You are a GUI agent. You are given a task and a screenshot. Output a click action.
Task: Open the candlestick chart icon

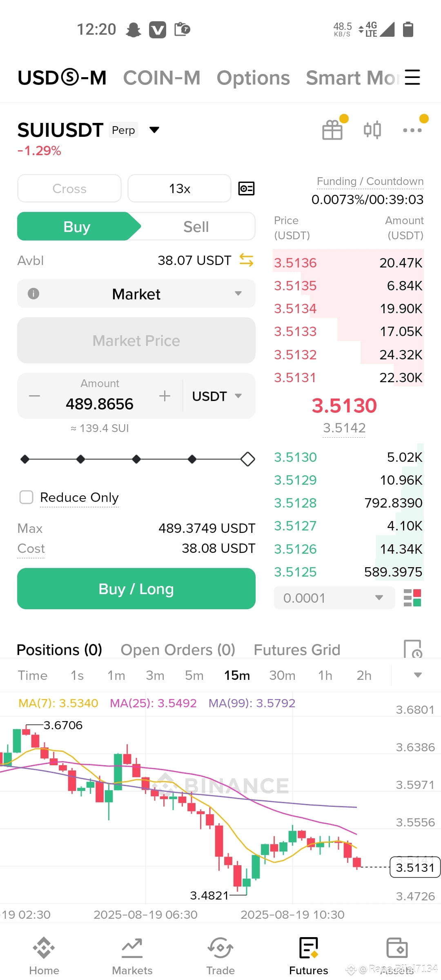(x=372, y=130)
